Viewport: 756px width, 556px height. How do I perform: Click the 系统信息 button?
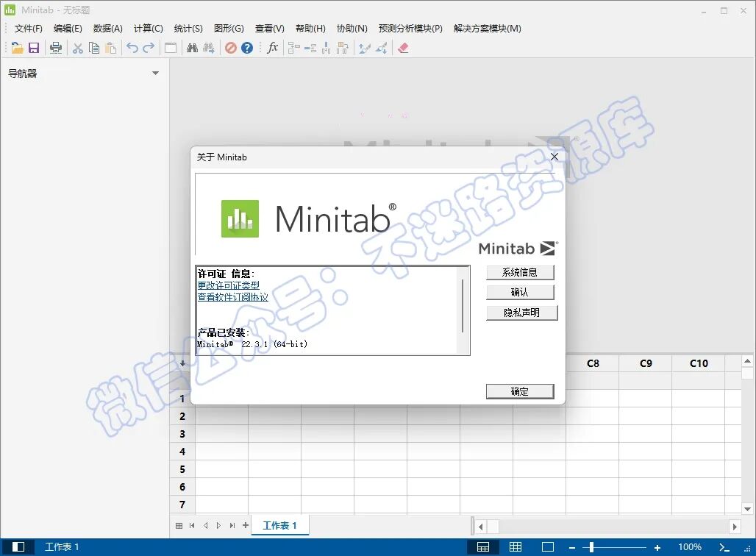(x=520, y=272)
